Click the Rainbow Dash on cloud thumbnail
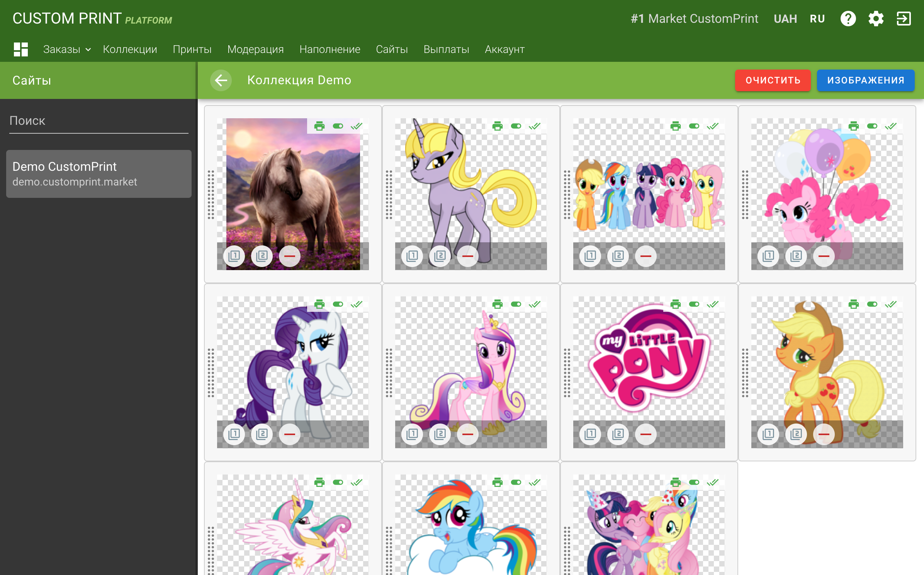Image resolution: width=924 pixels, height=575 pixels. pyautogui.click(x=471, y=525)
